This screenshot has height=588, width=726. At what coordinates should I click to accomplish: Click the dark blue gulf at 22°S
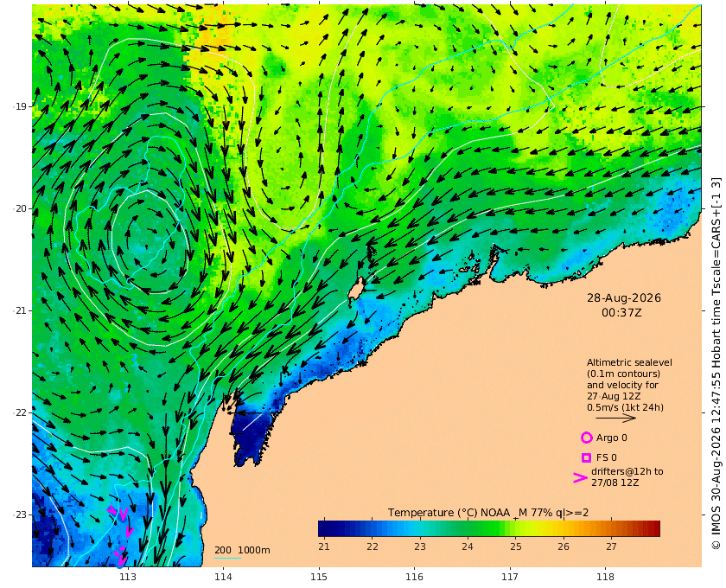pyautogui.click(x=251, y=435)
